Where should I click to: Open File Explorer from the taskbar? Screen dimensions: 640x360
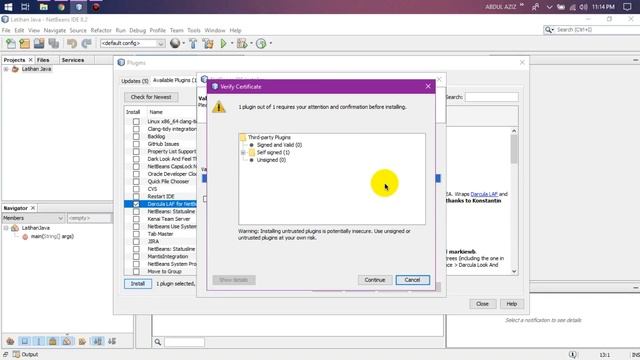[43, 7]
